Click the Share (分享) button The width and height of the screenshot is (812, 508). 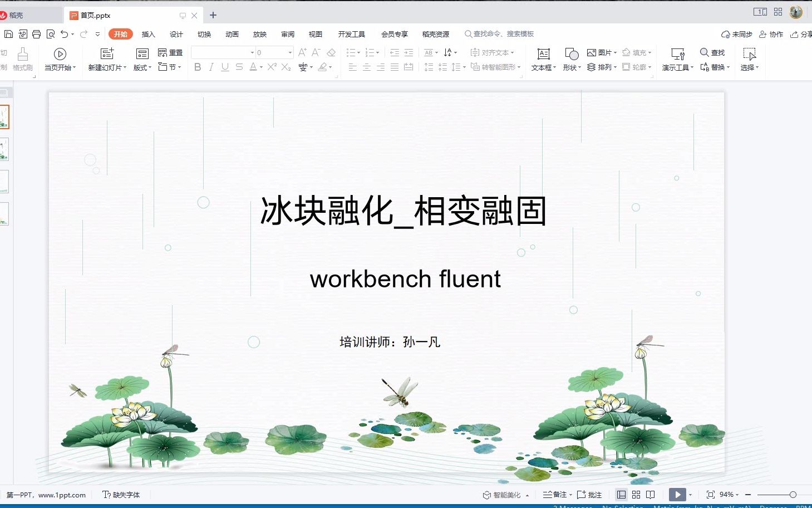point(801,34)
